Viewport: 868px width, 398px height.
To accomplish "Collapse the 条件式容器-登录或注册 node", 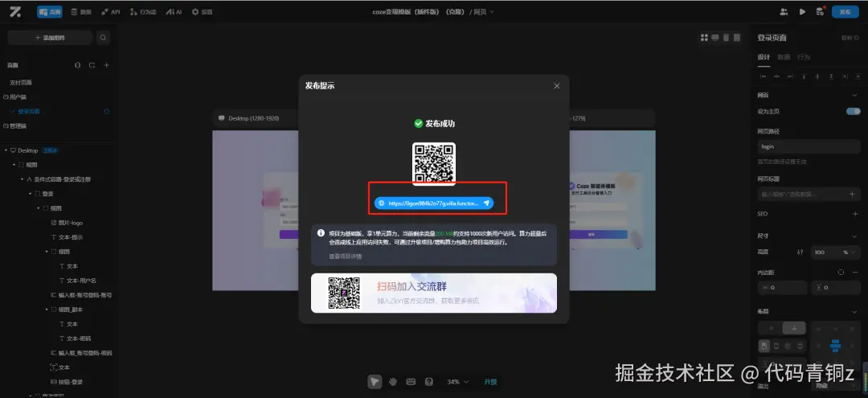I will coord(23,179).
